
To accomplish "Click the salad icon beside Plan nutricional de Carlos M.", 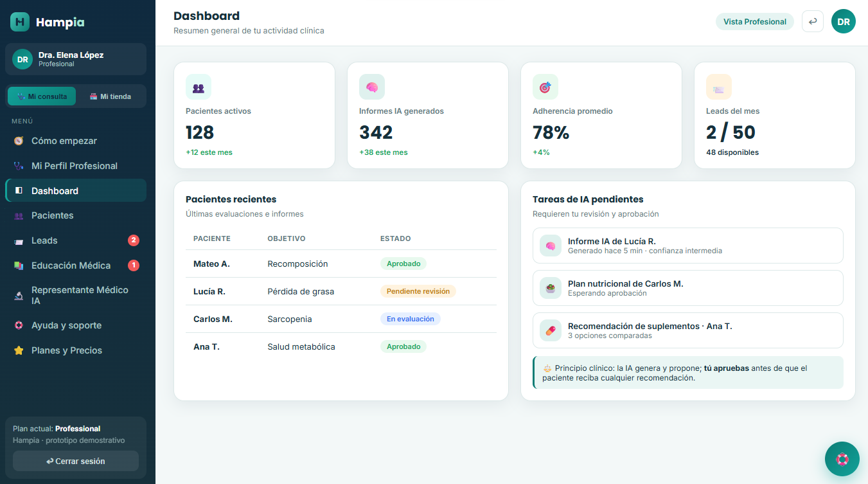I will click(551, 288).
